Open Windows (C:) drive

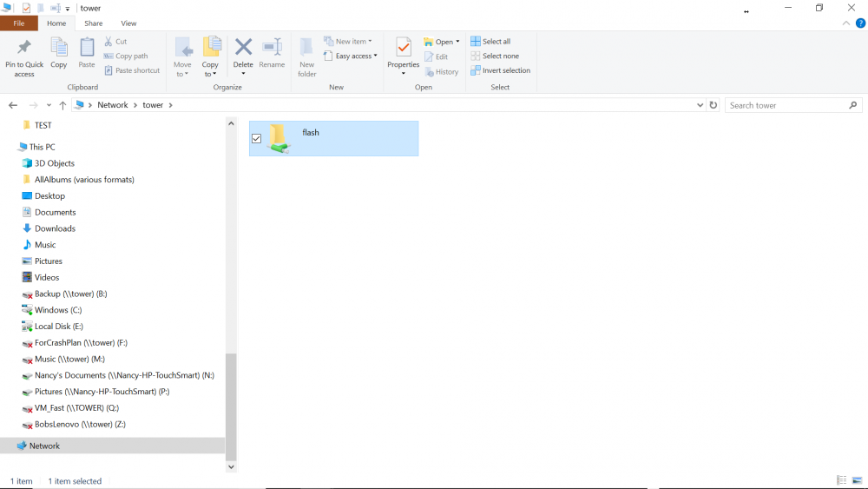pos(58,310)
